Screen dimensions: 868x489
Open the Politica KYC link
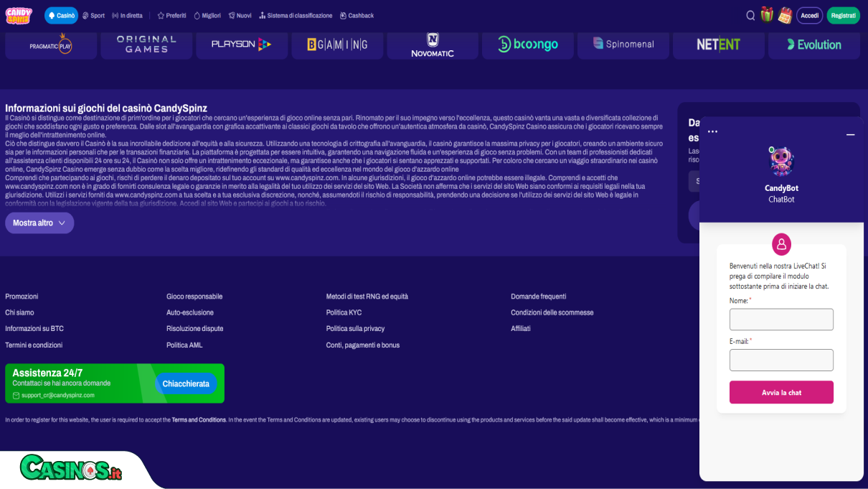pyautogui.click(x=344, y=312)
